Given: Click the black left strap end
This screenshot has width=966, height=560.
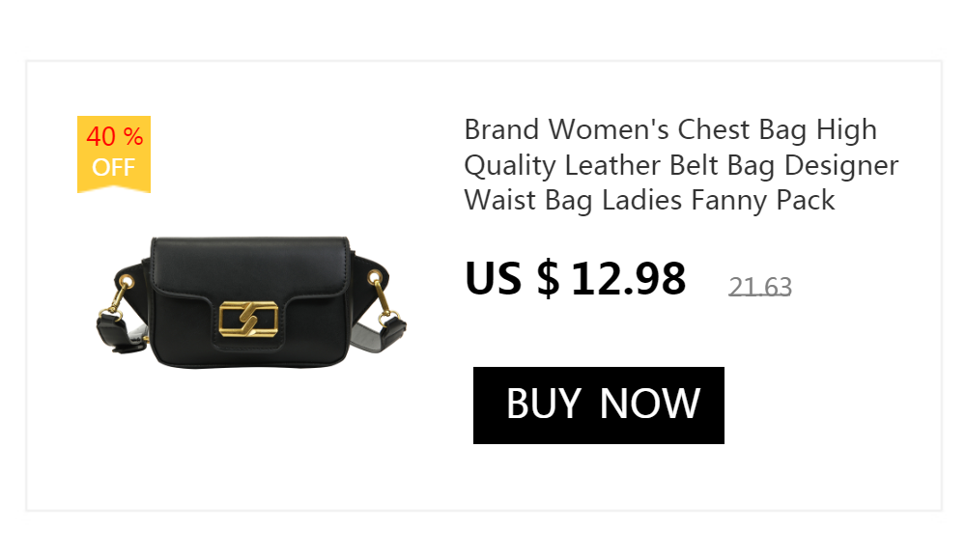Looking at the screenshot, I should pyautogui.click(x=121, y=333).
